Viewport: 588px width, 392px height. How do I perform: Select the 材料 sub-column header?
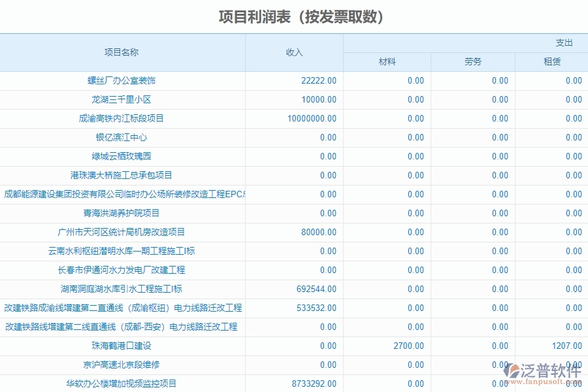(x=386, y=62)
